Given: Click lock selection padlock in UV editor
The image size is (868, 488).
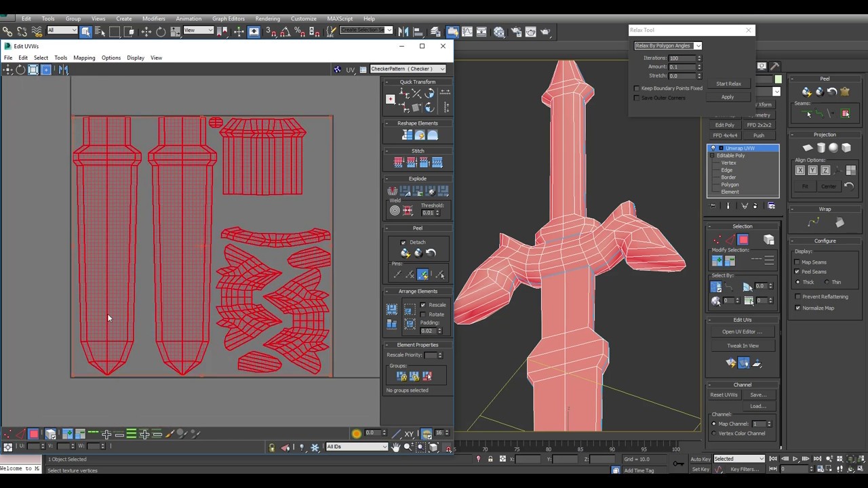Looking at the screenshot, I should tap(272, 447).
